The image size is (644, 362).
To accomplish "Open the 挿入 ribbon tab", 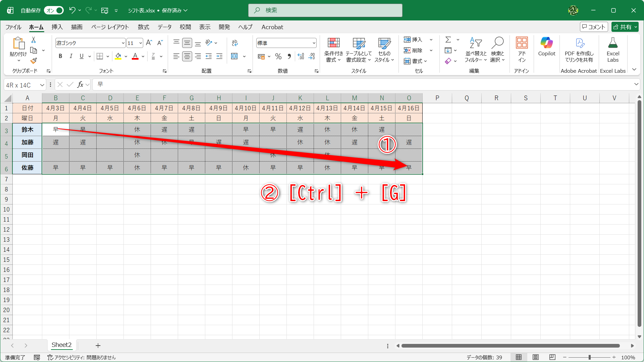I will [x=57, y=27].
